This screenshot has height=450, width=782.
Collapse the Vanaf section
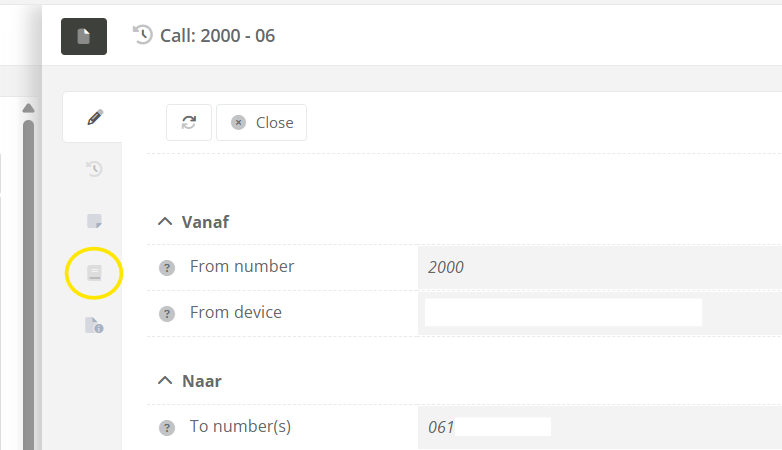(165, 222)
